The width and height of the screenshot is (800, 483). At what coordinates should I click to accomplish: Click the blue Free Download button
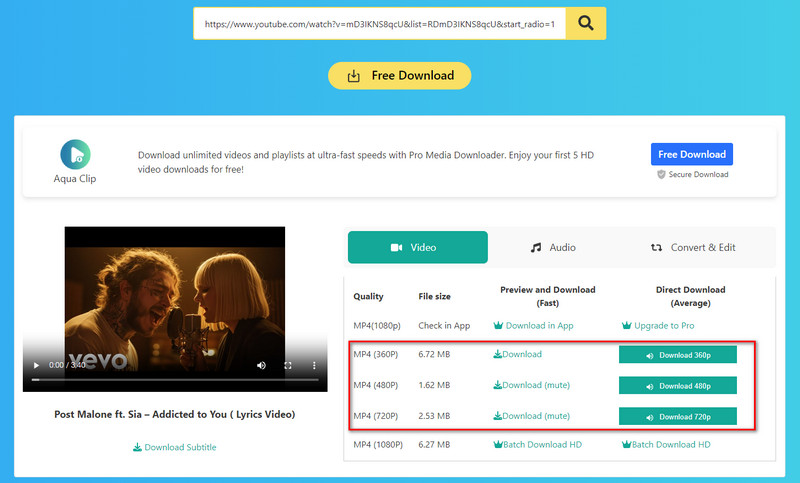click(692, 154)
